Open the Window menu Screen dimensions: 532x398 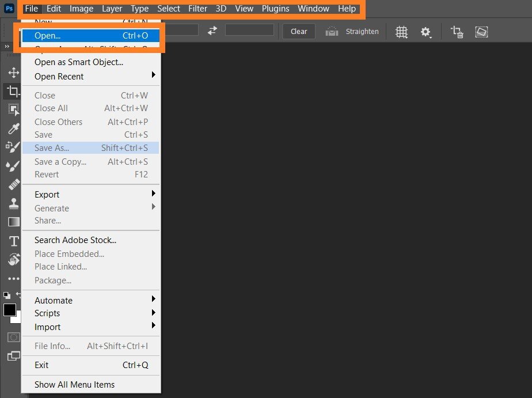tap(313, 9)
